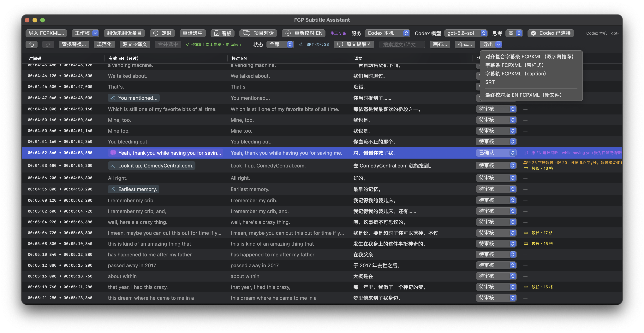Click the 单行 25 字符超过上限 warning text
Screen dimensions: 644x333
tap(573, 163)
